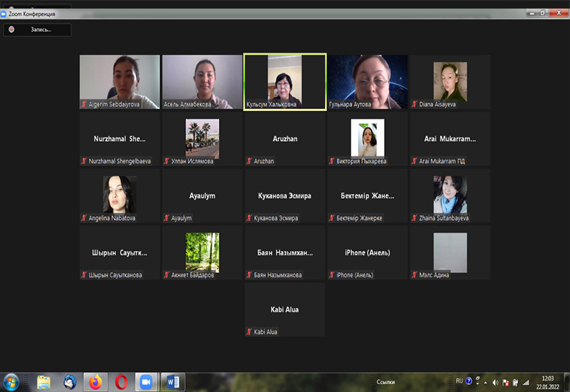The image size is (570, 392).
Task: Select Гульнара Аутова's video tile
Action: tap(368, 82)
